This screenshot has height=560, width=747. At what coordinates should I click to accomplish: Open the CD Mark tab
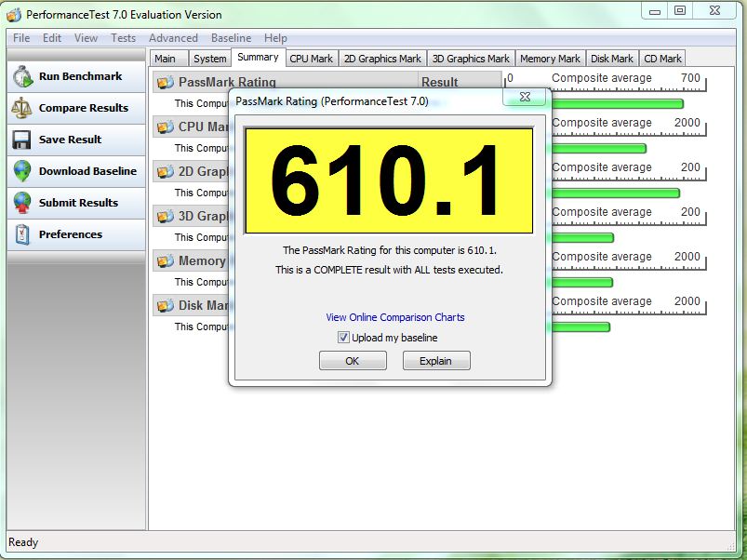tap(662, 59)
